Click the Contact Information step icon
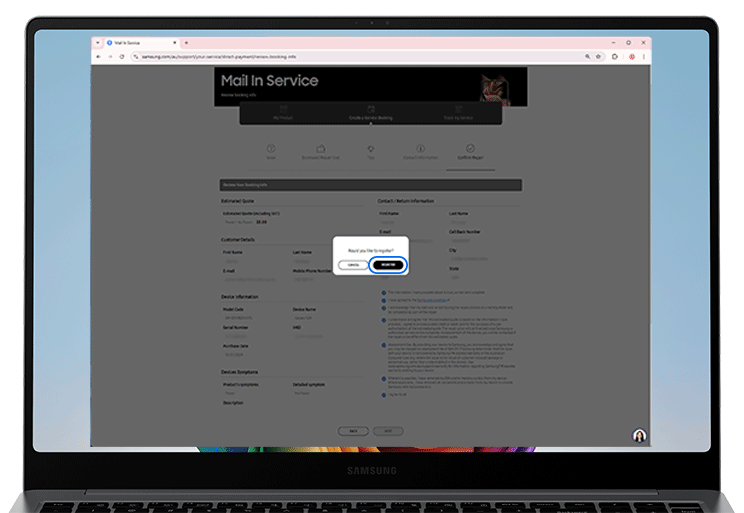 [420, 149]
